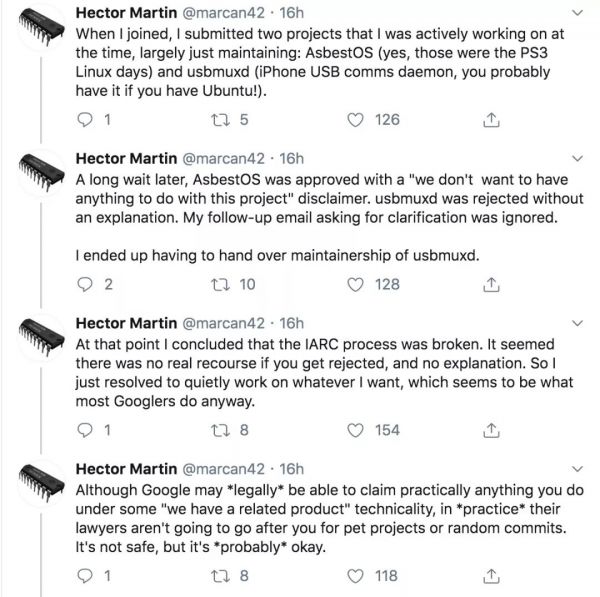Reply to the 'A long wait later' tweet
This screenshot has width=600, height=597.
[85, 285]
